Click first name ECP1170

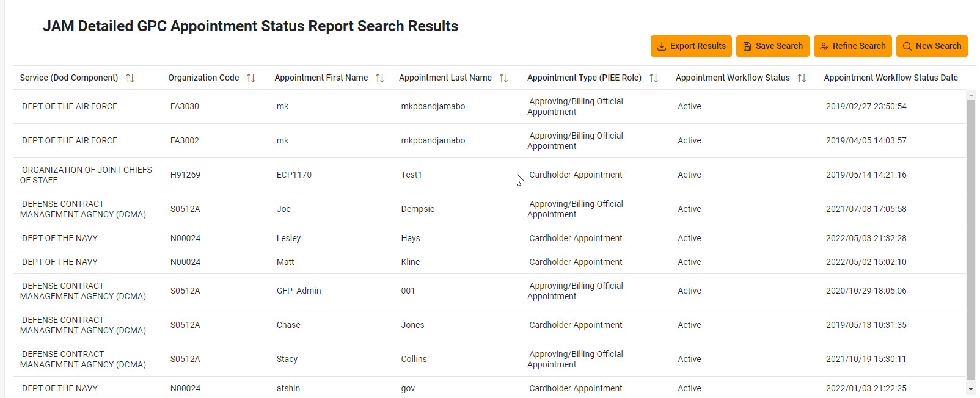(294, 175)
